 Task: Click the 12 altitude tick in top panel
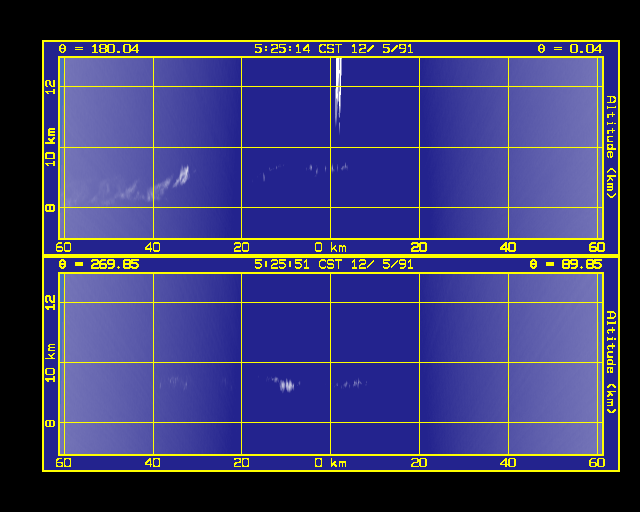click(50, 87)
